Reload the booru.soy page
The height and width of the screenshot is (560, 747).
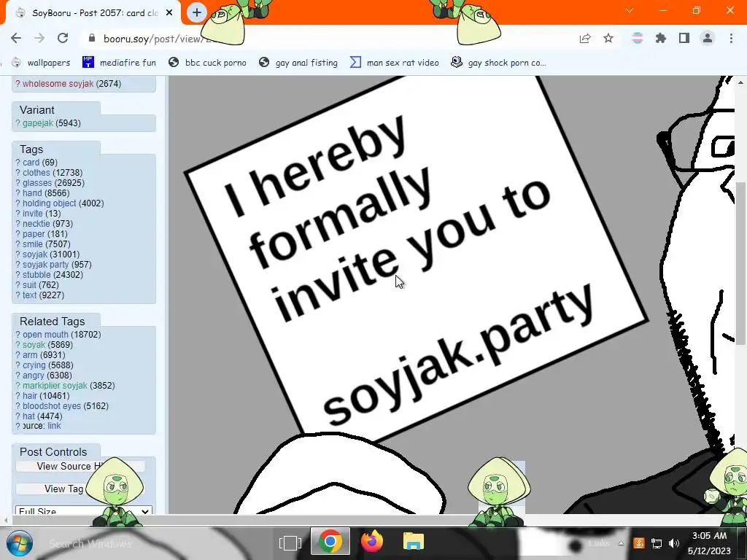[63, 38]
